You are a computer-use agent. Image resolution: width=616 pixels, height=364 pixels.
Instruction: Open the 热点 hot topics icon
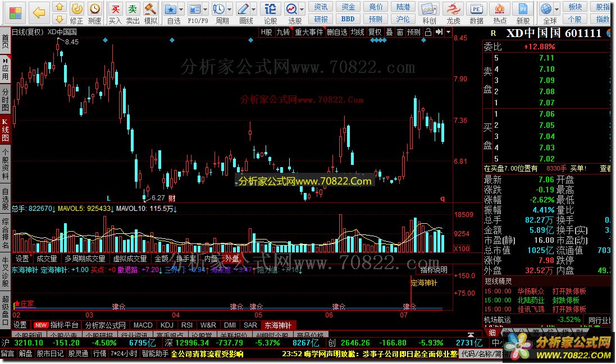click(500, 13)
